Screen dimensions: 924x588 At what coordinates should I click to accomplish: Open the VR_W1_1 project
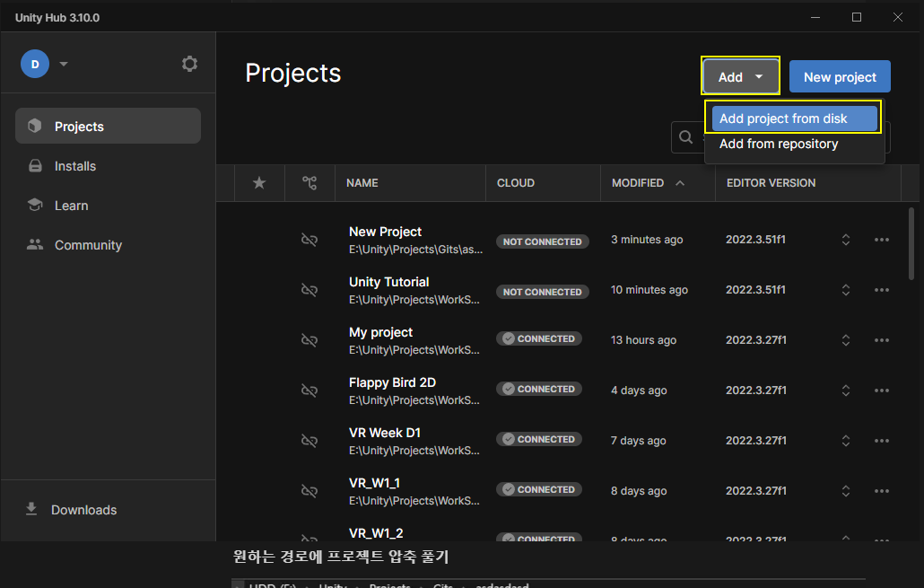pyautogui.click(x=375, y=483)
